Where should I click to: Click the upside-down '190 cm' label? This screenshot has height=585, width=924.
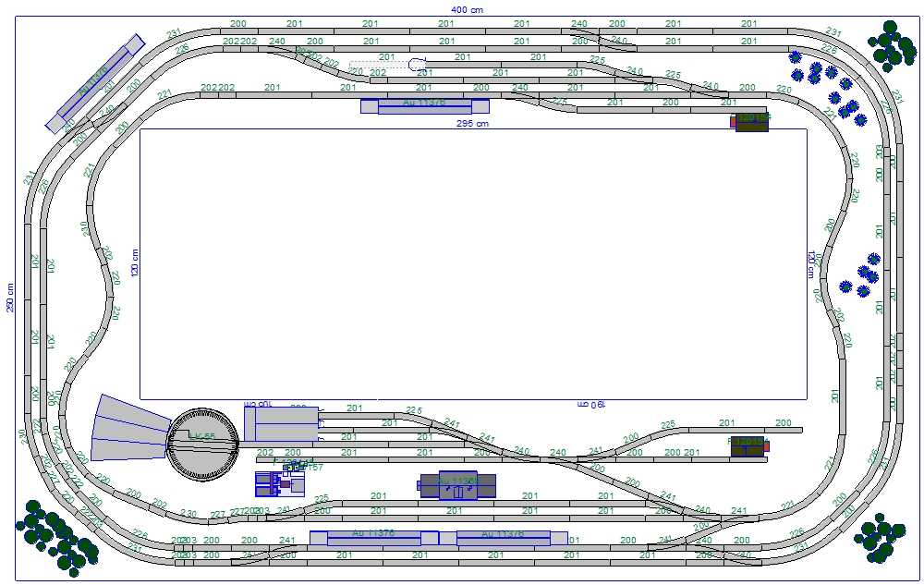(591, 404)
